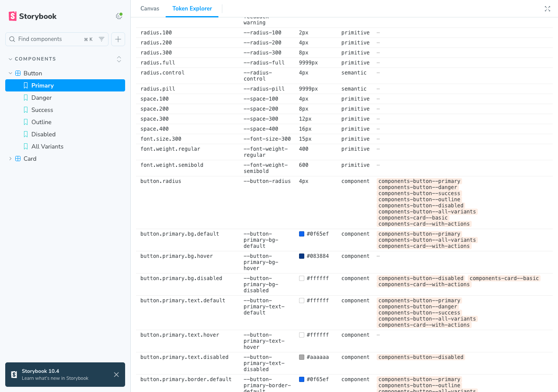The image size is (558, 392).
Task: Click the white swatch for button.primary.text.hover
Action: 302,335
